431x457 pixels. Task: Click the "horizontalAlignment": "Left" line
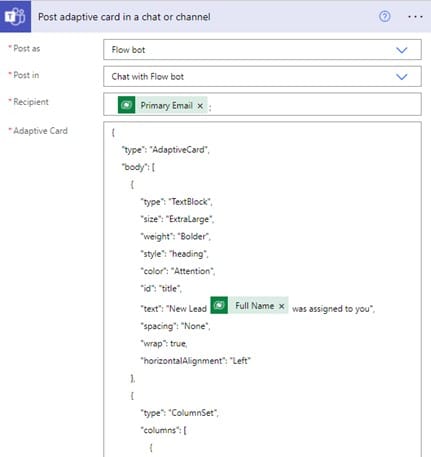pyautogui.click(x=195, y=361)
